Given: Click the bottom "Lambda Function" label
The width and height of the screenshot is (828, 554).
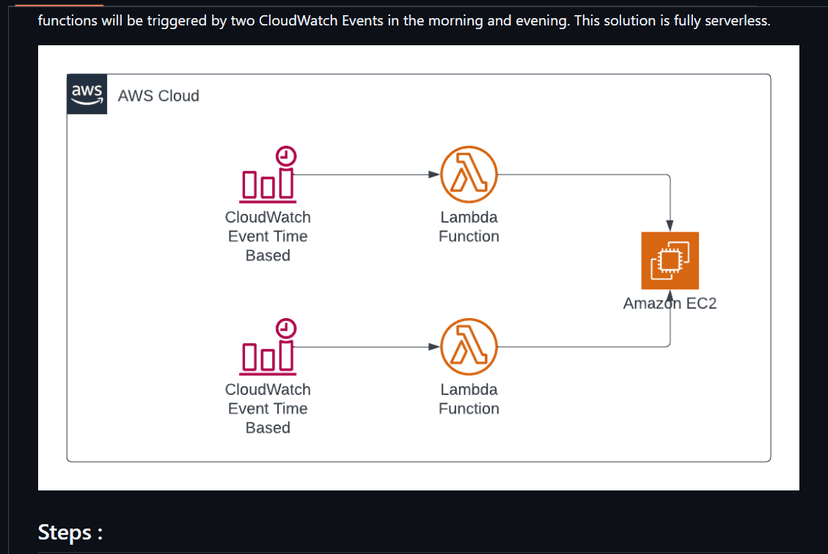Looking at the screenshot, I should [x=469, y=399].
